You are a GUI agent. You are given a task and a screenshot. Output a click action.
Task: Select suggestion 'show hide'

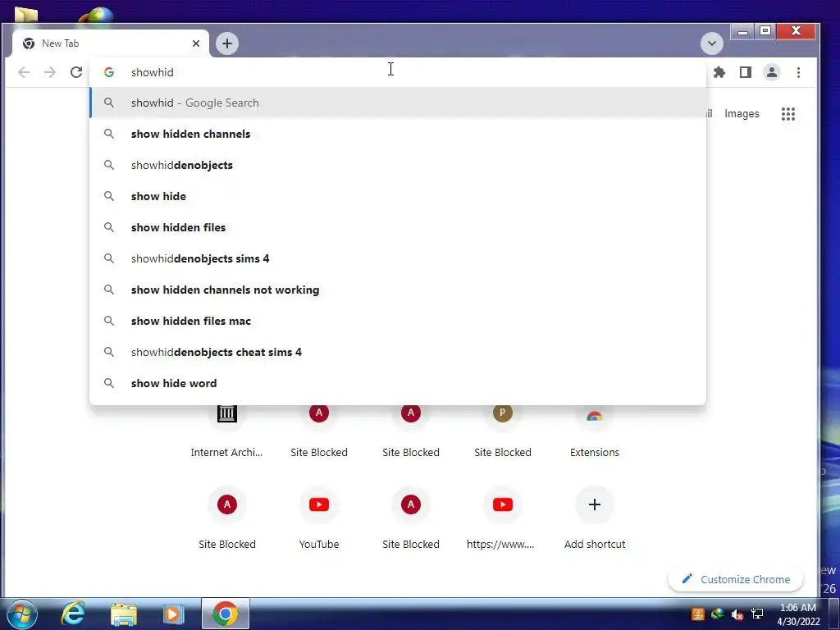(398, 196)
